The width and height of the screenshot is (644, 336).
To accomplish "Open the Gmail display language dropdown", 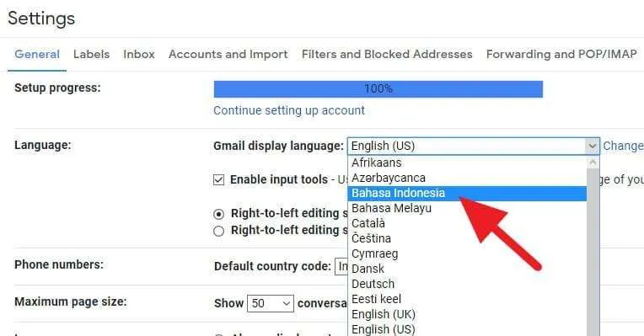I will (x=474, y=146).
